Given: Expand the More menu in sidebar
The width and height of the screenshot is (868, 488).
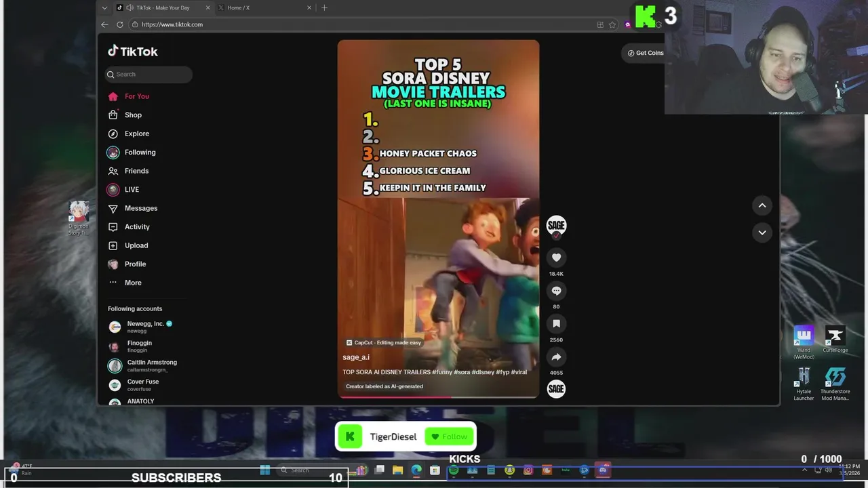Looking at the screenshot, I should (125, 283).
